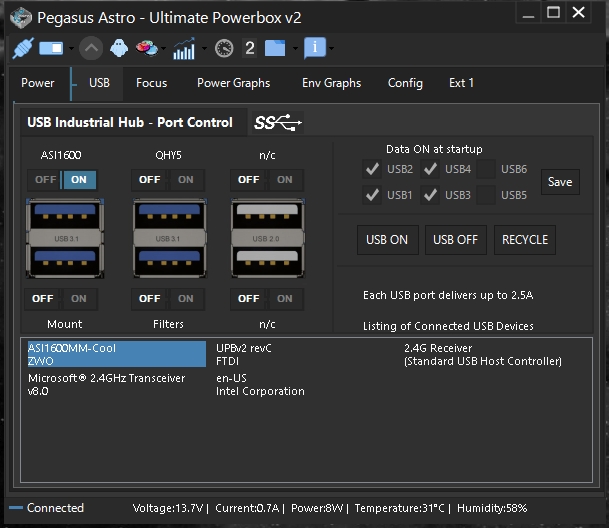Click the clock timer icon

pos(224,48)
